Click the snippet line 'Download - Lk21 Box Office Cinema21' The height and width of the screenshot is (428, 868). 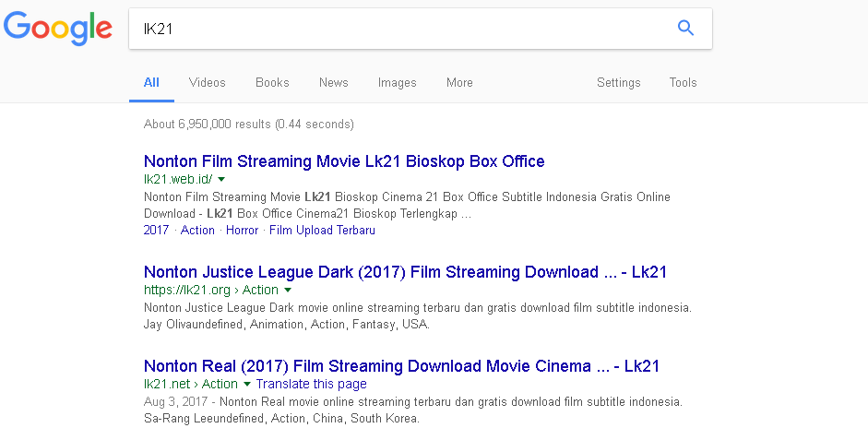[x=308, y=214]
